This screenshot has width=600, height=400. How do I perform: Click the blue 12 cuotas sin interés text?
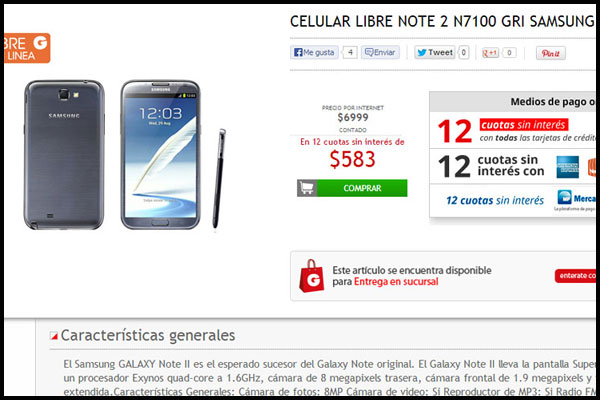pyautogui.click(x=495, y=200)
